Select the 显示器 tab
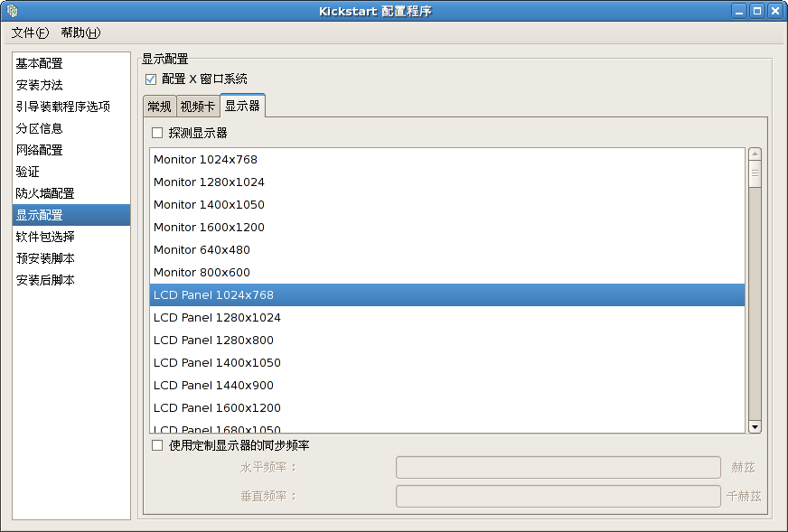 point(242,106)
